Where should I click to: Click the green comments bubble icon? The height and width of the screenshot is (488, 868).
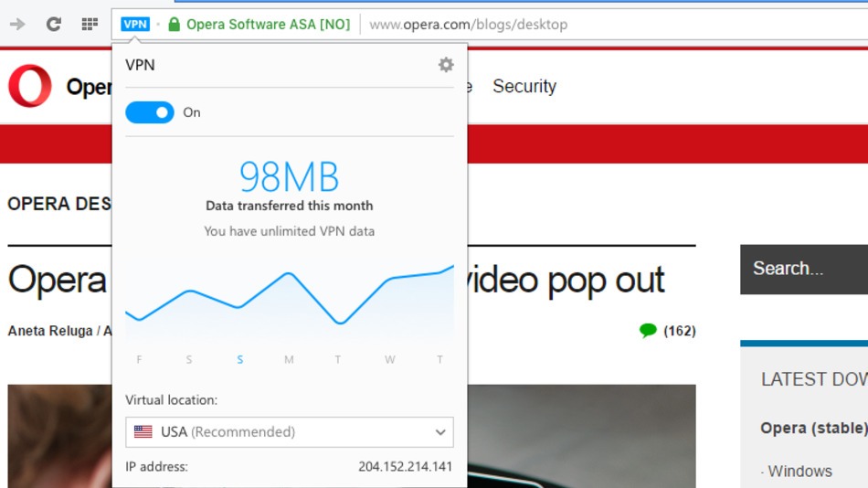648,331
